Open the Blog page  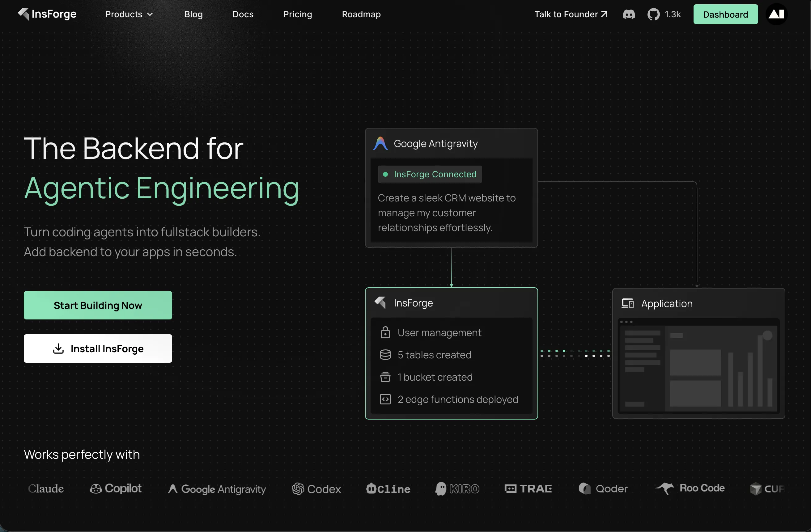tap(193, 14)
